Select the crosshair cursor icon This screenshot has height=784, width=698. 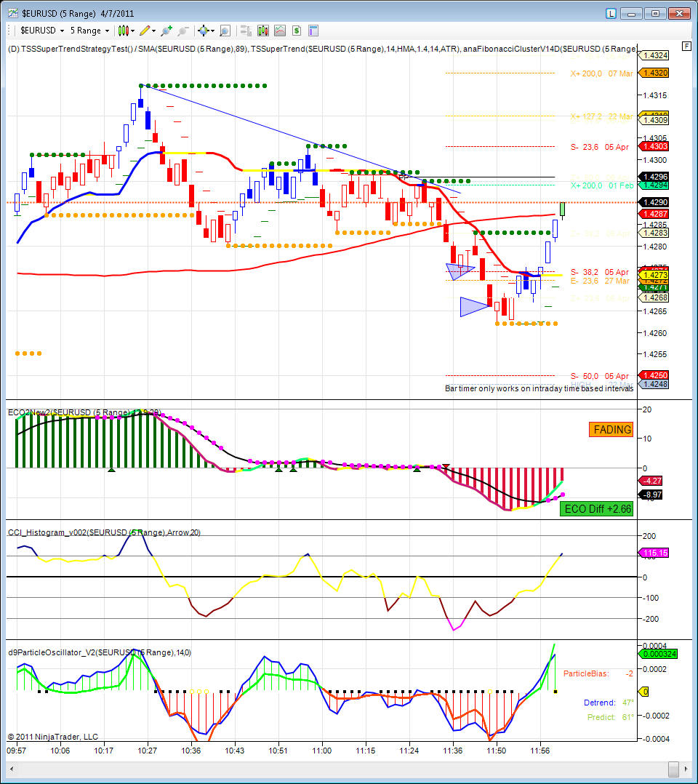(x=203, y=31)
